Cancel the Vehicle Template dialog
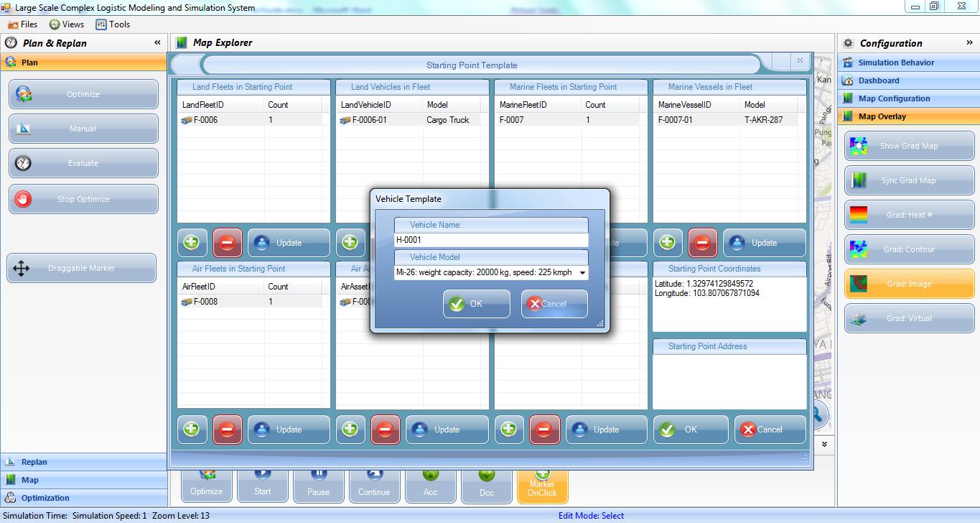This screenshot has height=523, width=980. click(x=554, y=304)
